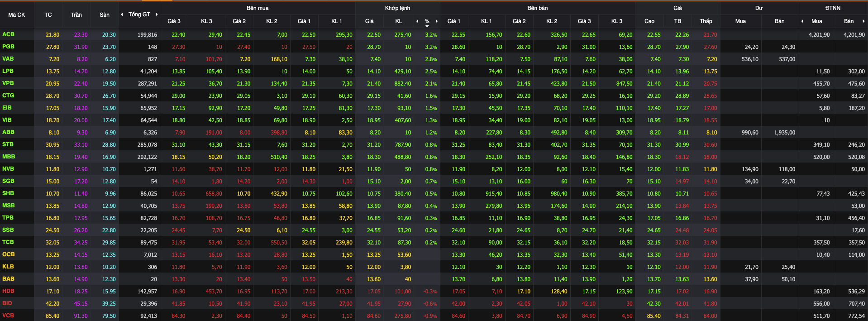Click ACB total value 199,816
Screen dimensions: 868x321
click(147, 35)
